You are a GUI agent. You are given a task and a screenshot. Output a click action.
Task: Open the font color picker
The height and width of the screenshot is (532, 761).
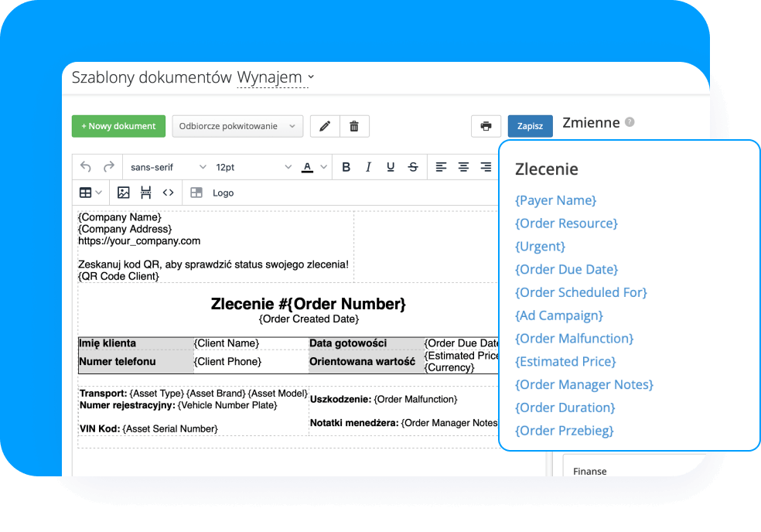click(312, 166)
